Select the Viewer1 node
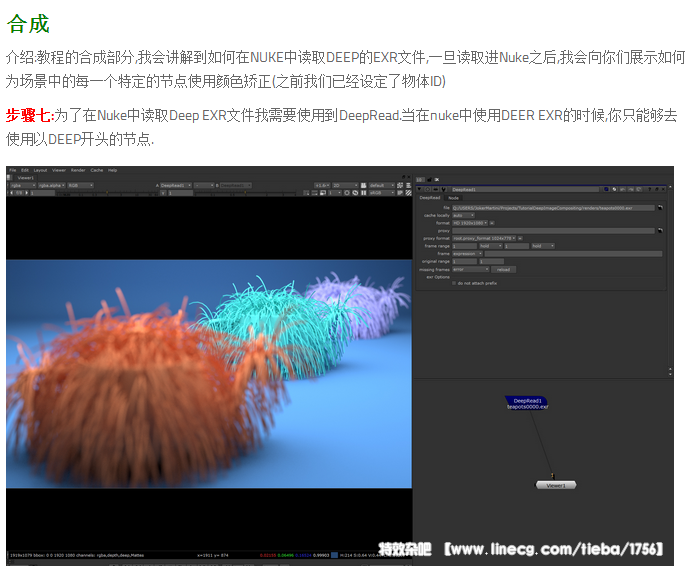 (x=555, y=485)
